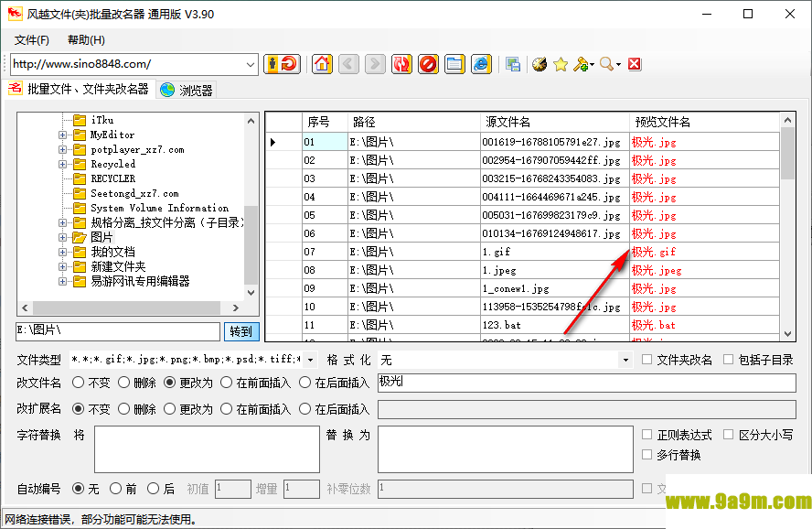Viewport: 812px width, 529px height.
Task: Click the open 图片 folder icon
Action: (80, 237)
